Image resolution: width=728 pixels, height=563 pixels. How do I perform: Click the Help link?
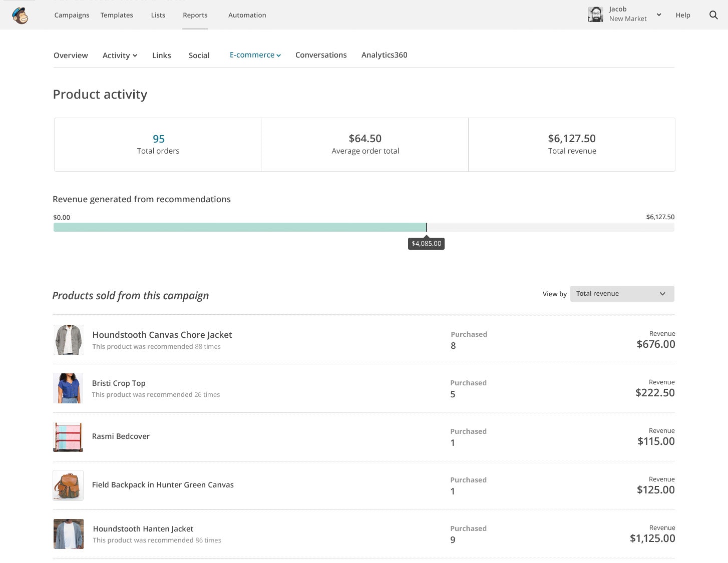[682, 15]
